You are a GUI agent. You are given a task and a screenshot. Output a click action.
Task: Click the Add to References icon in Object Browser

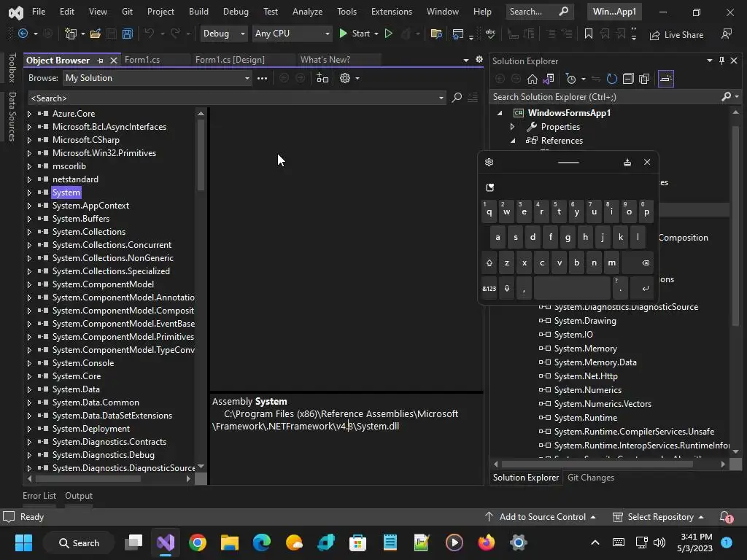tap(322, 78)
